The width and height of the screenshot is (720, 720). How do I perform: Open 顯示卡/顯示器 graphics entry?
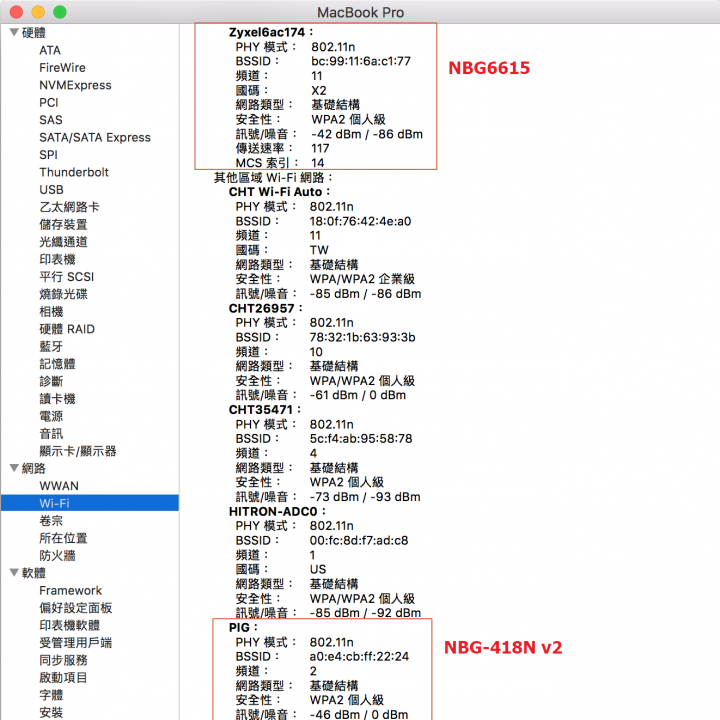coord(78,451)
